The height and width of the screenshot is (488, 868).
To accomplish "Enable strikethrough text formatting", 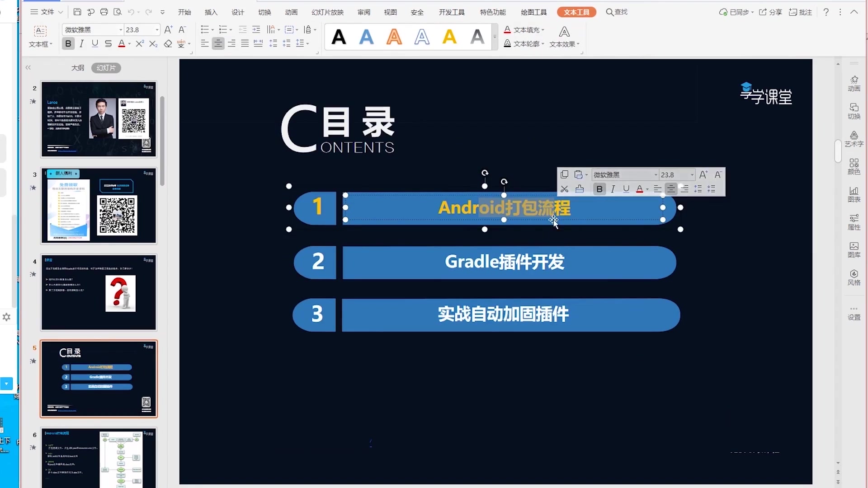I will point(108,43).
